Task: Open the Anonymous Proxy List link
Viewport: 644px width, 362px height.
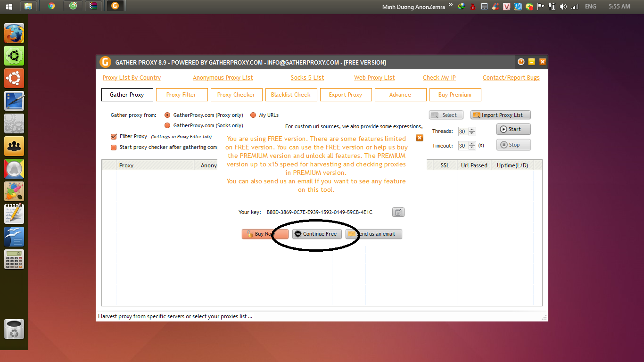Action: [223, 78]
